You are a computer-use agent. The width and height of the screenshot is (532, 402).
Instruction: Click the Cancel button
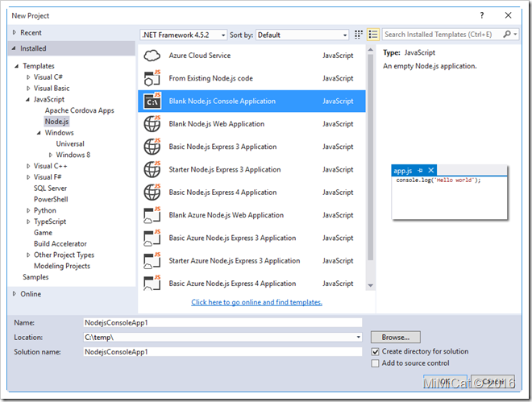(x=493, y=382)
